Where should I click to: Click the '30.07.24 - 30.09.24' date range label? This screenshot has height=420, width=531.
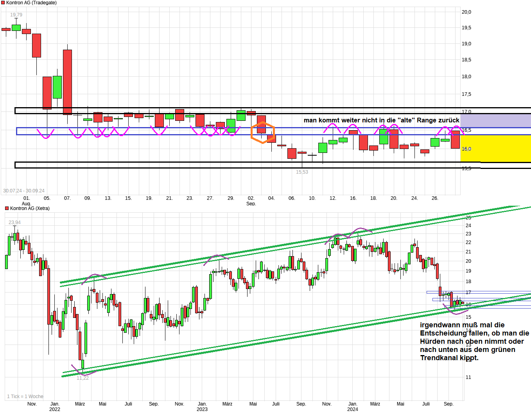[x=24, y=191]
